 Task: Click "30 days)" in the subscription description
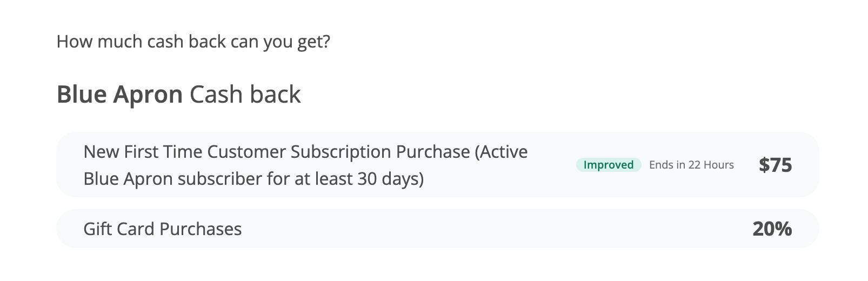[391, 179]
